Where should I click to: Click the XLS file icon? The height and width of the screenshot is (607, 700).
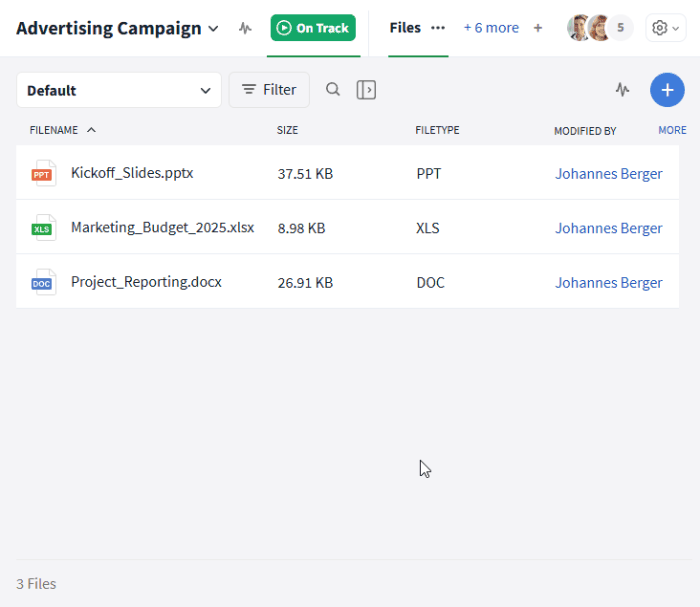43,228
